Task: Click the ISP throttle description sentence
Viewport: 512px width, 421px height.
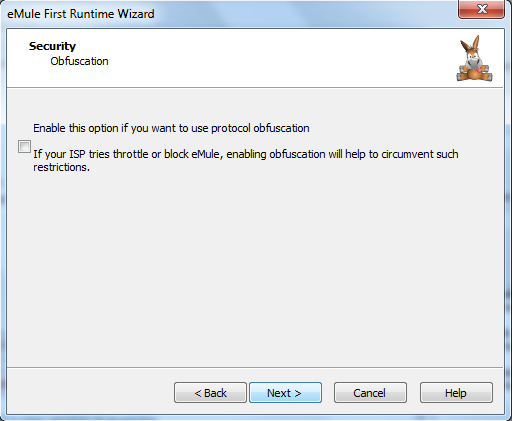Action: pos(246,160)
